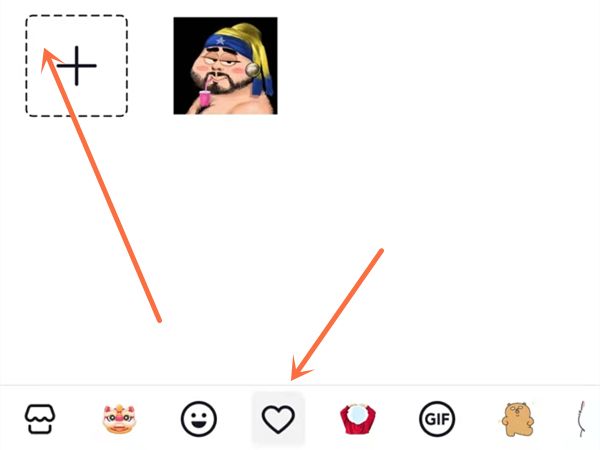Tap the red raised-arms sticker icon

[x=357, y=419]
